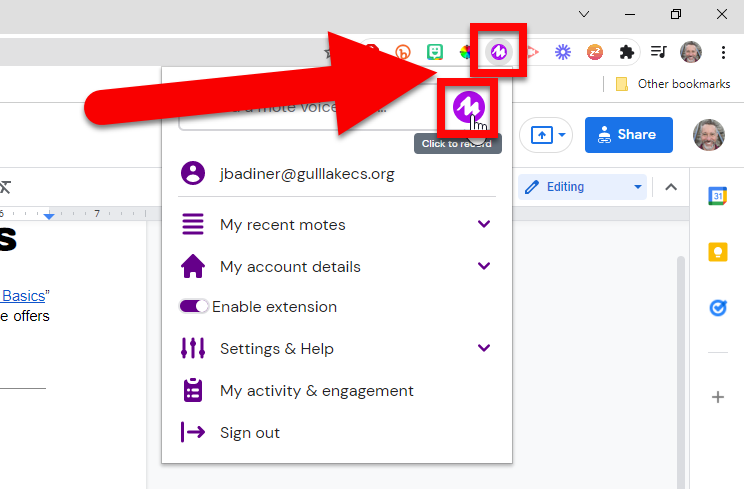Image resolution: width=744 pixels, height=489 pixels.
Task: Toggle the Enable extension switch
Action: (x=193, y=306)
